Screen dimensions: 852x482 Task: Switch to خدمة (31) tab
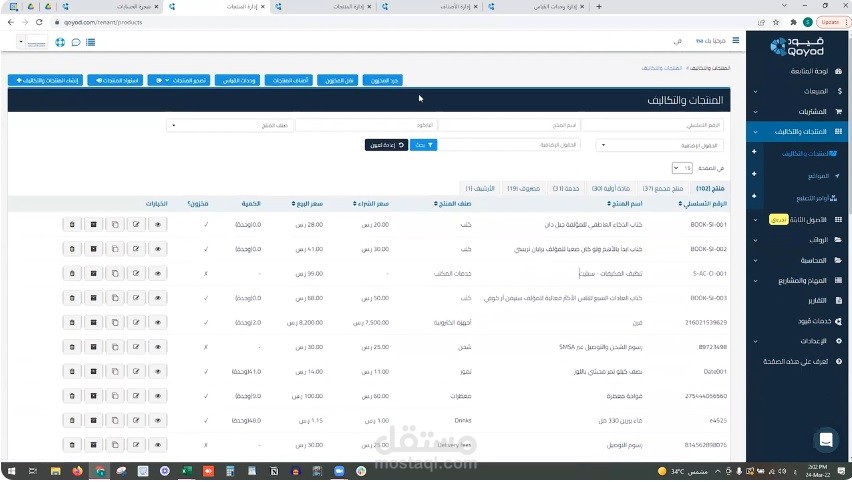click(566, 189)
